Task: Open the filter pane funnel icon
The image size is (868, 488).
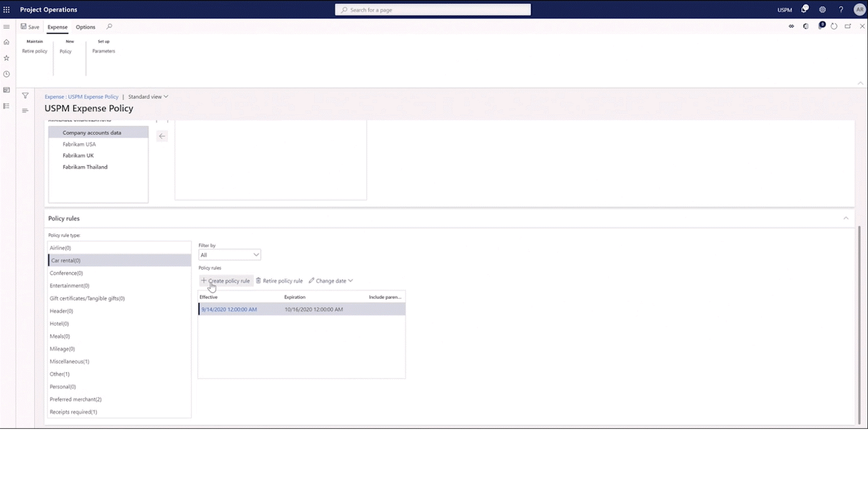Action: click(25, 95)
